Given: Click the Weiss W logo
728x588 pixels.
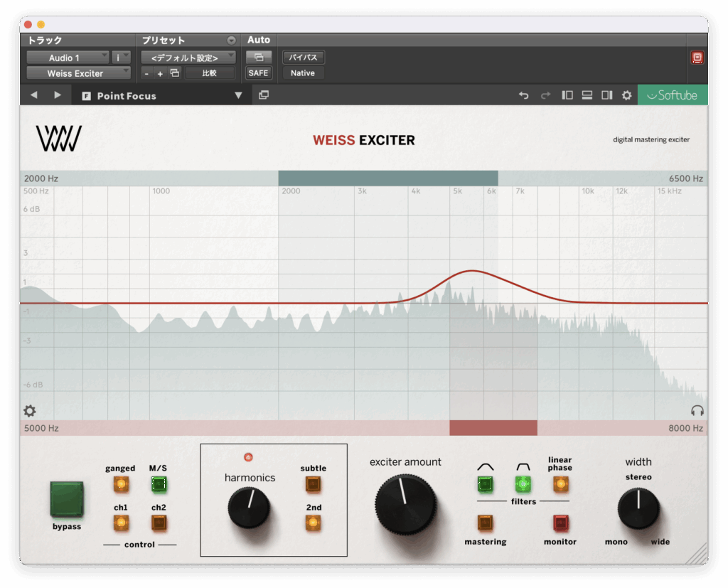Looking at the screenshot, I should click(x=59, y=139).
